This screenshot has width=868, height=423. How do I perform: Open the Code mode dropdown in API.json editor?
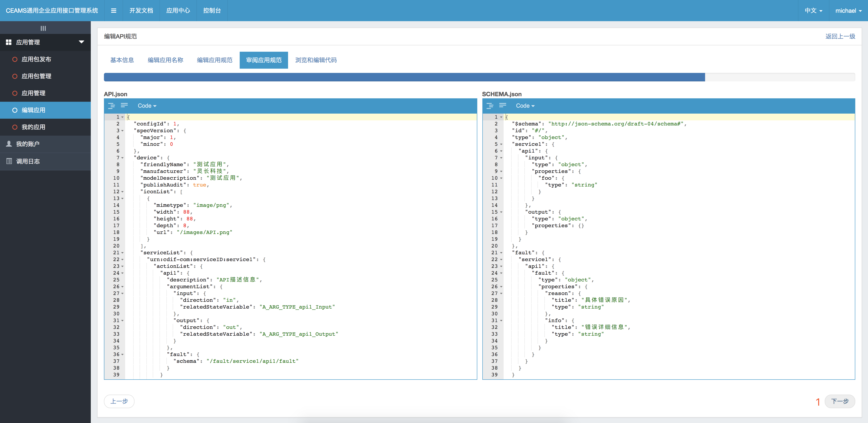(x=147, y=106)
